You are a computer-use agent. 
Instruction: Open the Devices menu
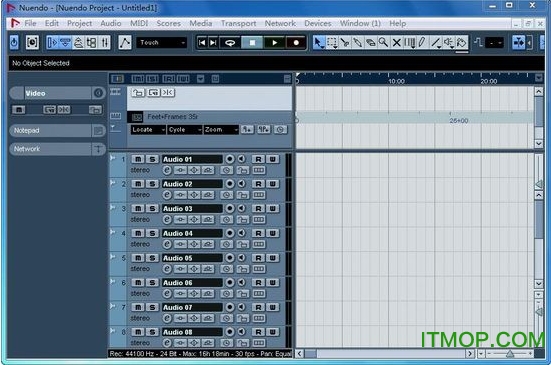point(318,24)
